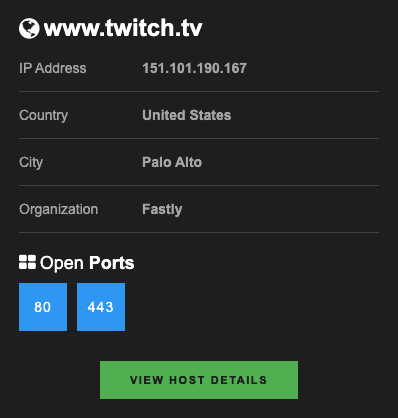Click the United States country value

[187, 115]
